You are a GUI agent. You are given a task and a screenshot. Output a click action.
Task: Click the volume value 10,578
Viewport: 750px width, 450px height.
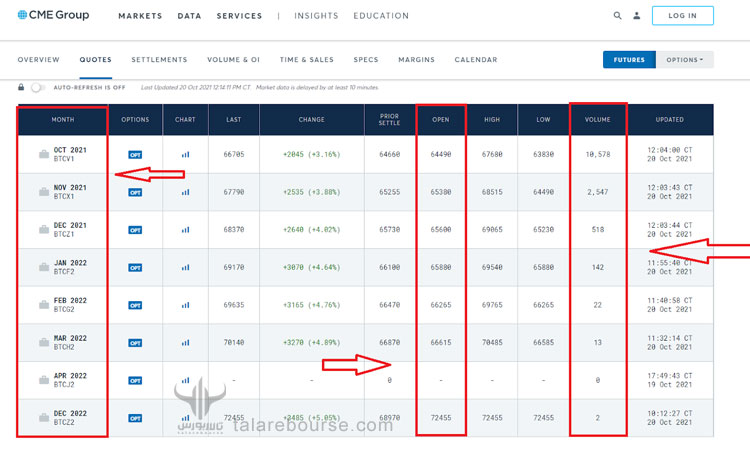(597, 154)
